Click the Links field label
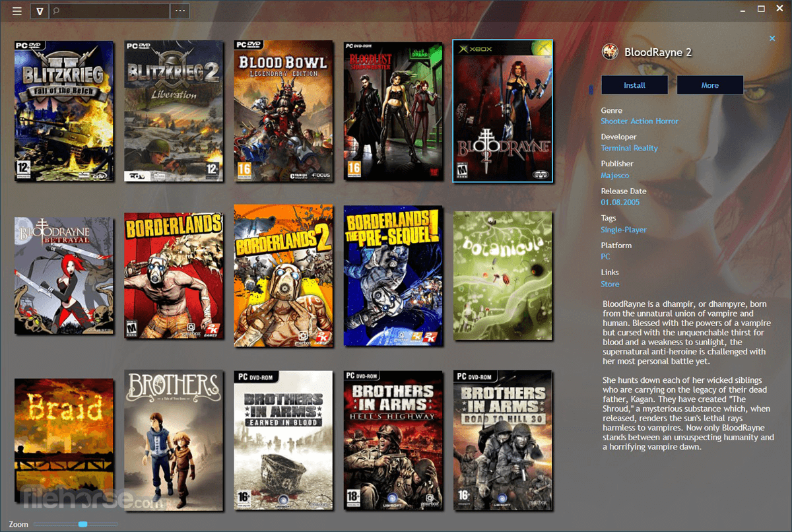 coord(610,272)
